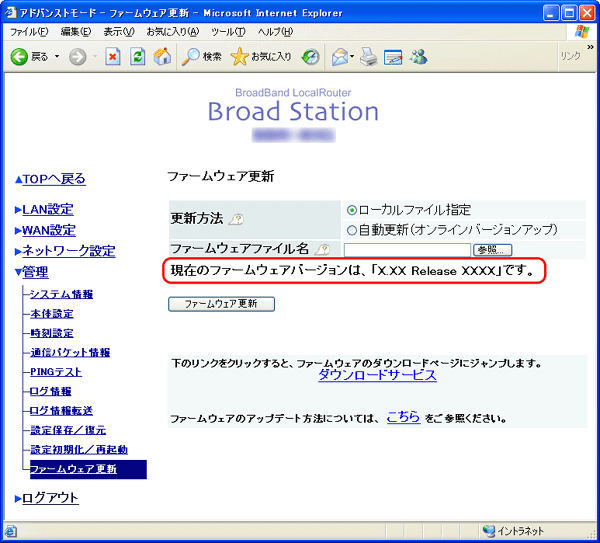Open the ヘルプ(H) menu
The width and height of the screenshot is (600, 543).
[x=275, y=32]
